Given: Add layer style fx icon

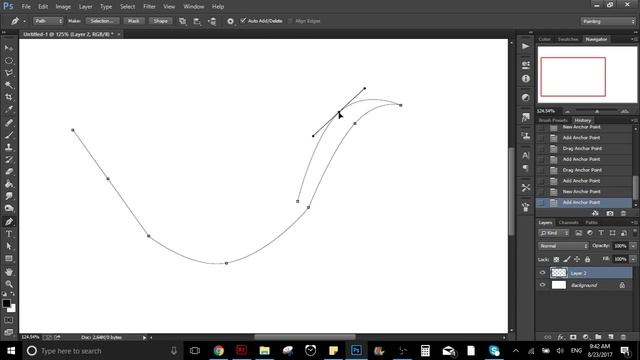Looking at the screenshot, I should 561,337.
